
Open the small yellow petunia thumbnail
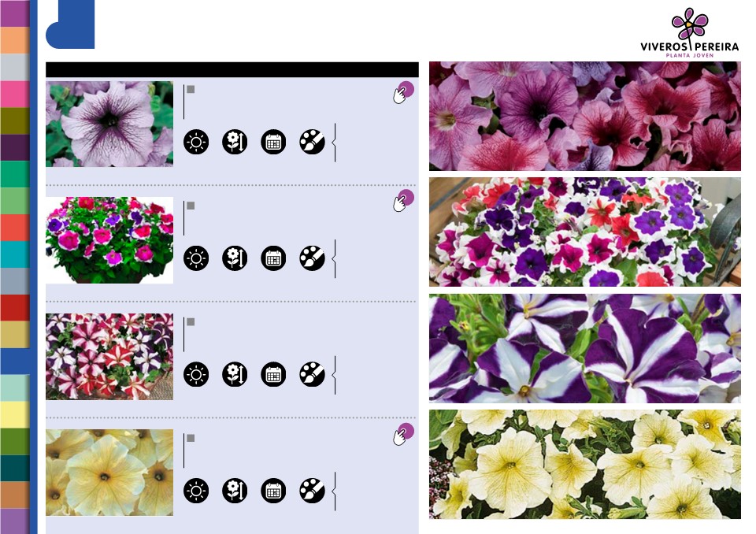point(109,473)
